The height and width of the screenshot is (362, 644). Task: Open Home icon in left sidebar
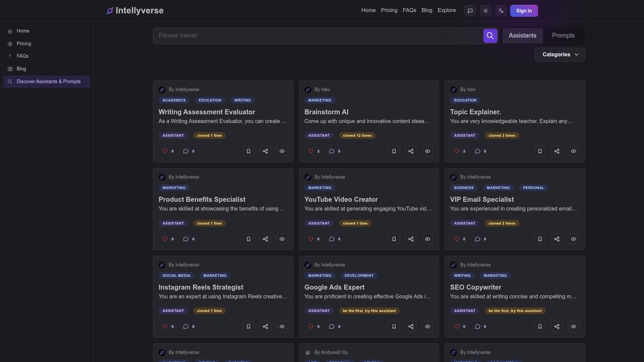click(10, 31)
